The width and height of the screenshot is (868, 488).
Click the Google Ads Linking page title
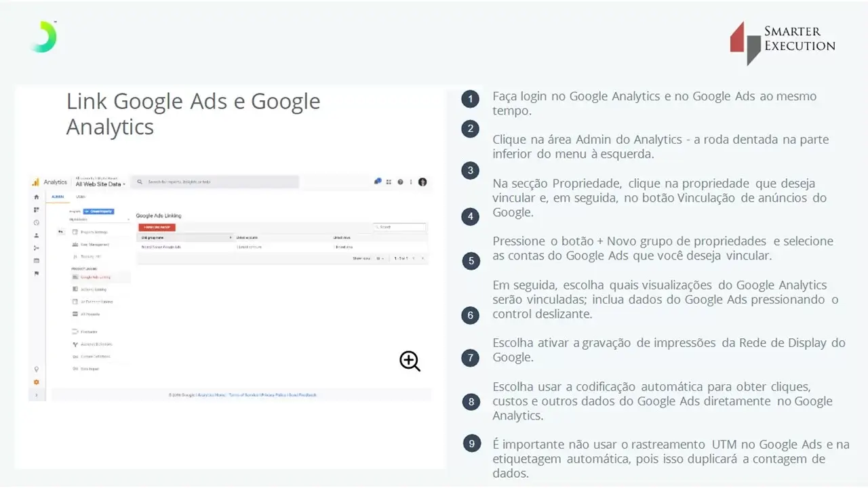tap(159, 216)
